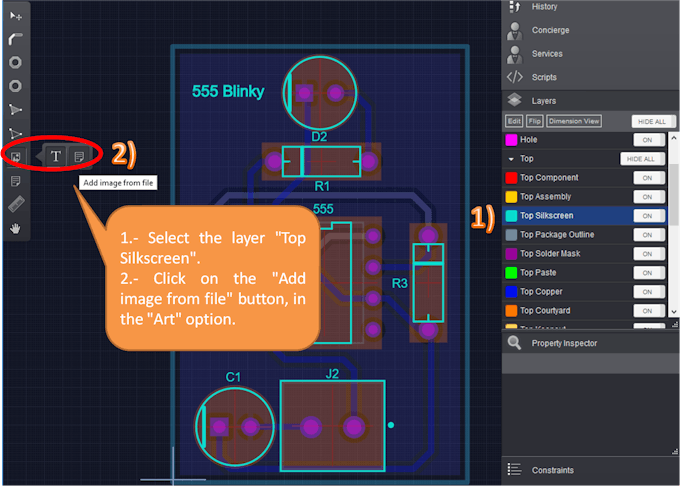Collapse the Top layer group arrow
The height and width of the screenshot is (486, 680).
pyautogui.click(x=511, y=159)
